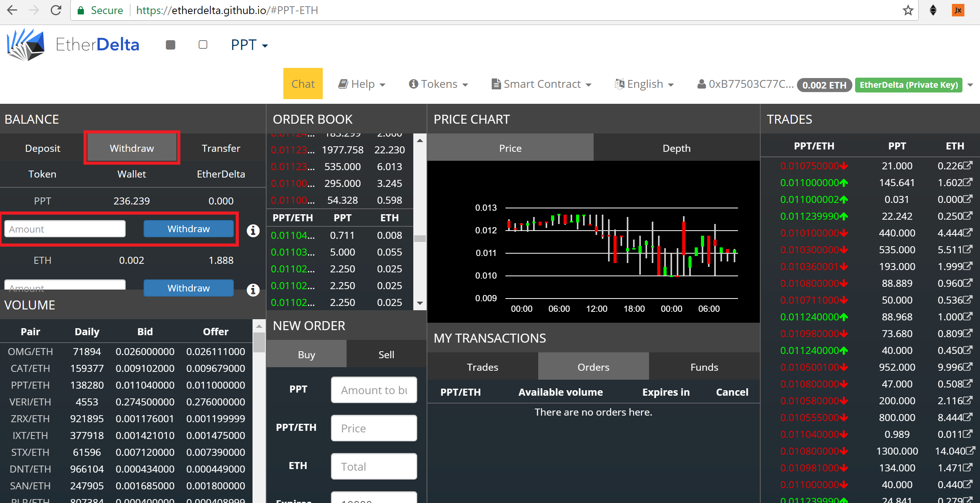Open external link for 21.000 PPT trade
The height and width of the screenshot is (503, 980).
(x=968, y=165)
